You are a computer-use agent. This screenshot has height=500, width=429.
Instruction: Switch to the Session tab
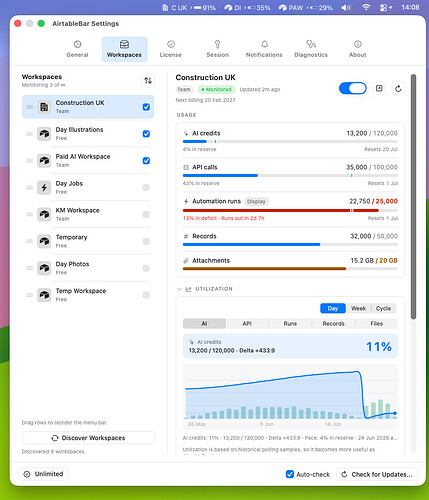pyautogui.click(x=218, y=49)
